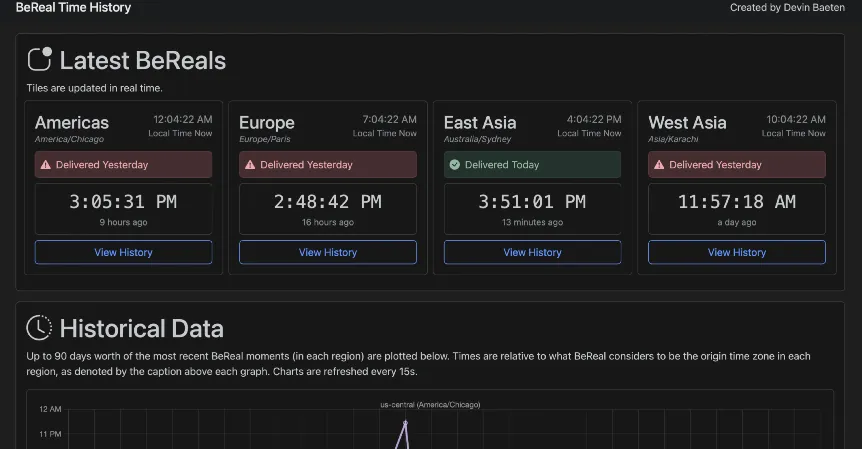
Task: Click warning triangle icon in West Asia card
Action: 659,165
